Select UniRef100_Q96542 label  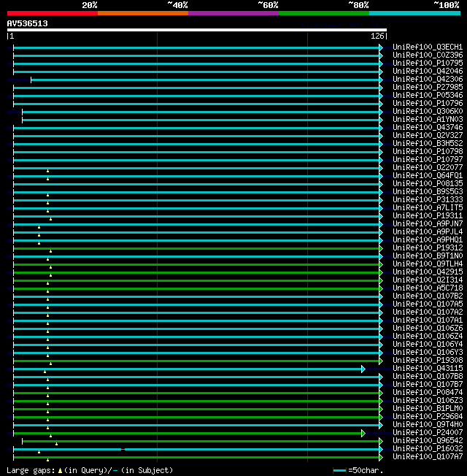point(428,441)
